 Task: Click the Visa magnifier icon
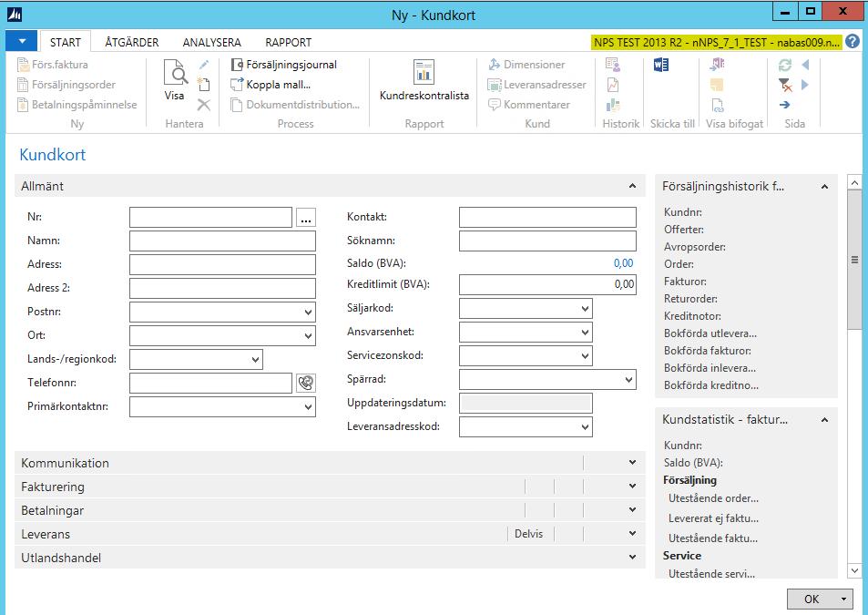176,73
